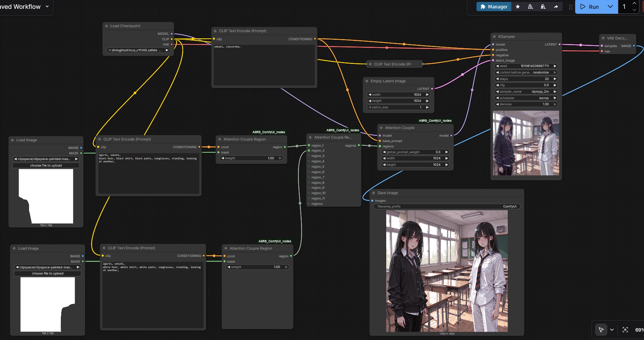Click the drag handle dots beside Run

pyautogui.click(x=571, y=7)
